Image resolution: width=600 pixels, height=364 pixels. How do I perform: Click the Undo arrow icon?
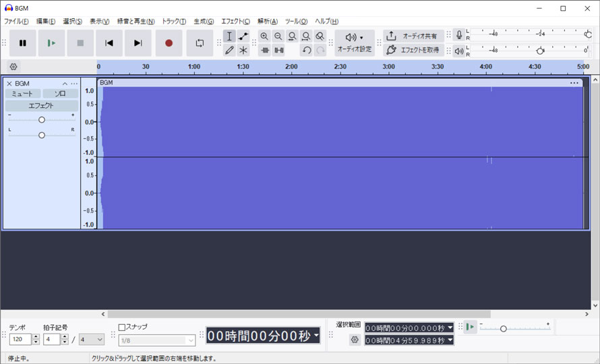307,50
